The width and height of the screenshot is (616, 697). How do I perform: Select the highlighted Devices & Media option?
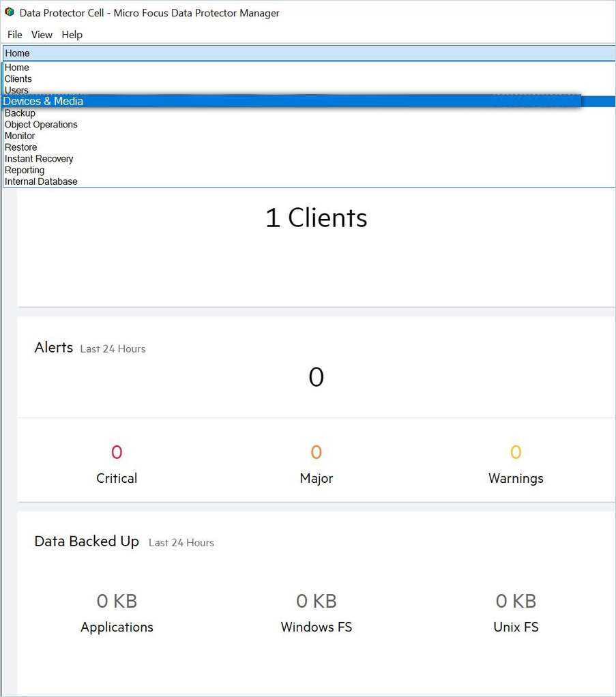pyautogui.click(x=44, y=102)
